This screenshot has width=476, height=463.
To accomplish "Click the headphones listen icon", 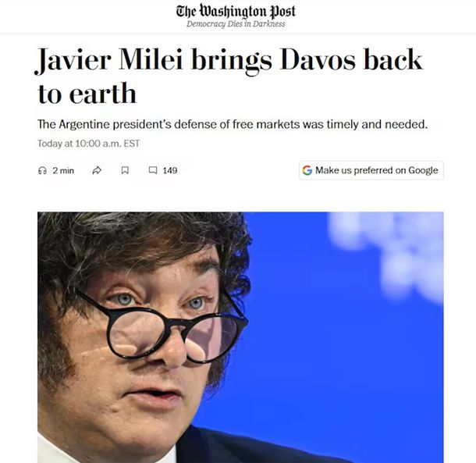I will tap(42, 170).
